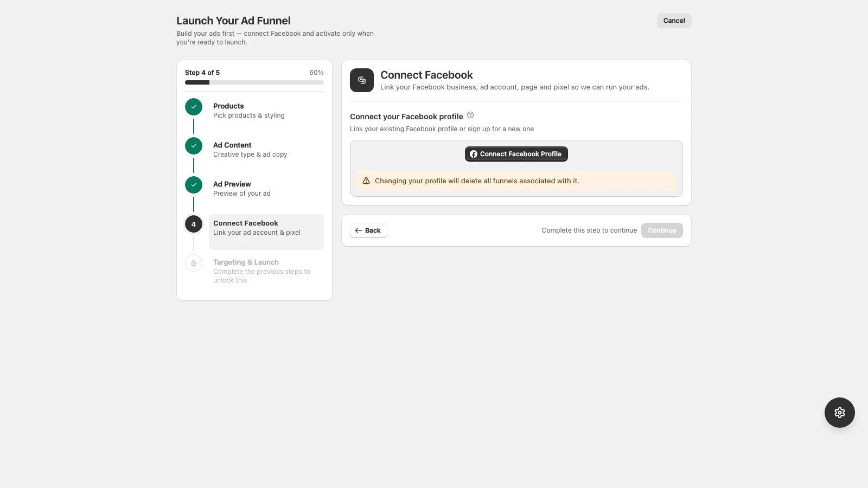Click 'Link your ad account & pixel' subtitle

257,233
